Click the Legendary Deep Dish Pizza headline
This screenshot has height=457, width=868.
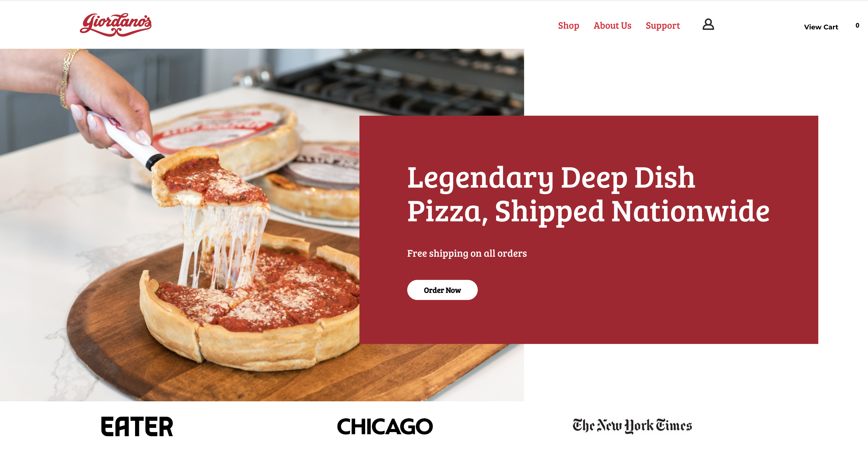588,195
